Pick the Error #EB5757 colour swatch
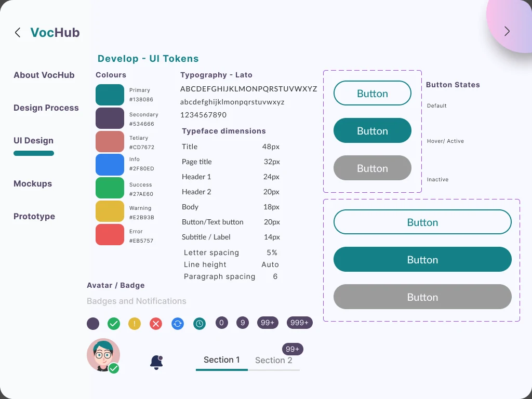Viewport: 532px width, 399px height. coord(110,234)
